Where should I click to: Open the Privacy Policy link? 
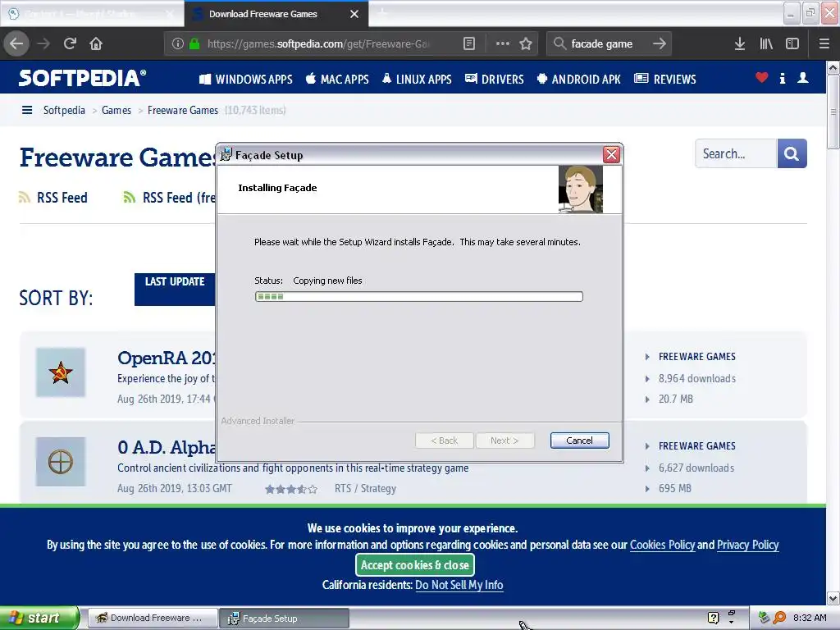click(x=747, y=545)
